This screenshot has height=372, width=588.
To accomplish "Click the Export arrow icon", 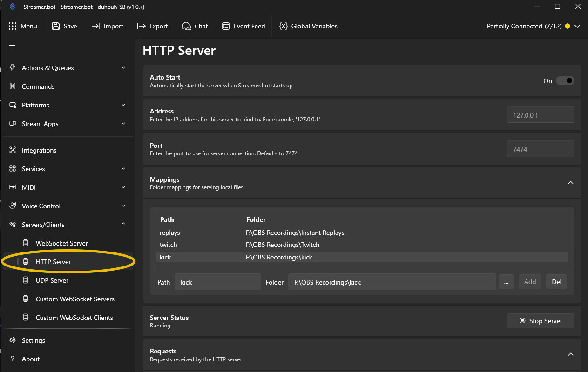I will [141, 26].
